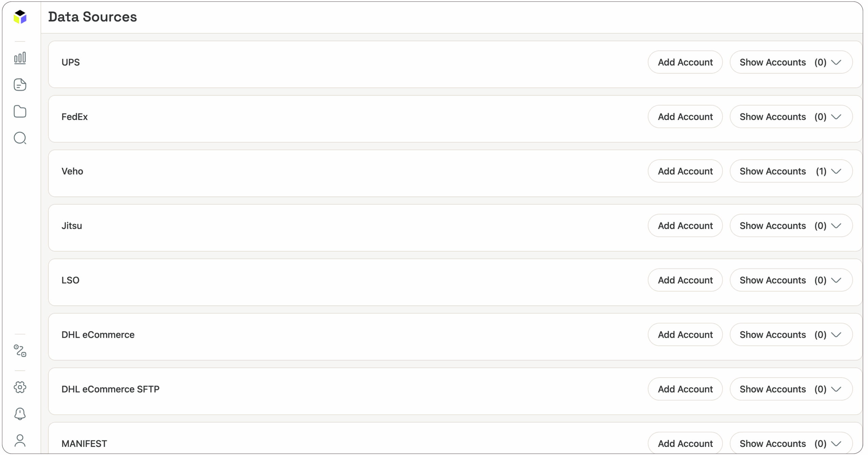Viewport: 868px width, 455px height.
Task: Show Accounts for DHL eCommerce
Action: point(791,335)
